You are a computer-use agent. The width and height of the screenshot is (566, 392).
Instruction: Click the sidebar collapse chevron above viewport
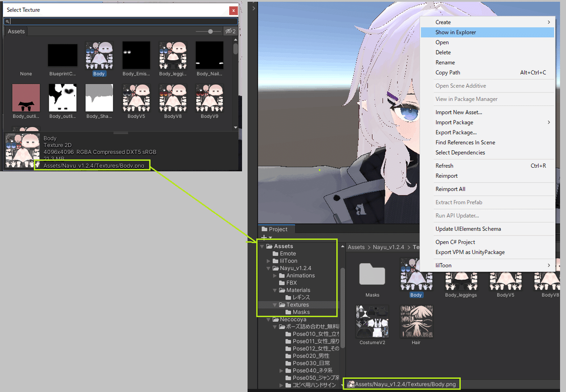coord(254,8)
